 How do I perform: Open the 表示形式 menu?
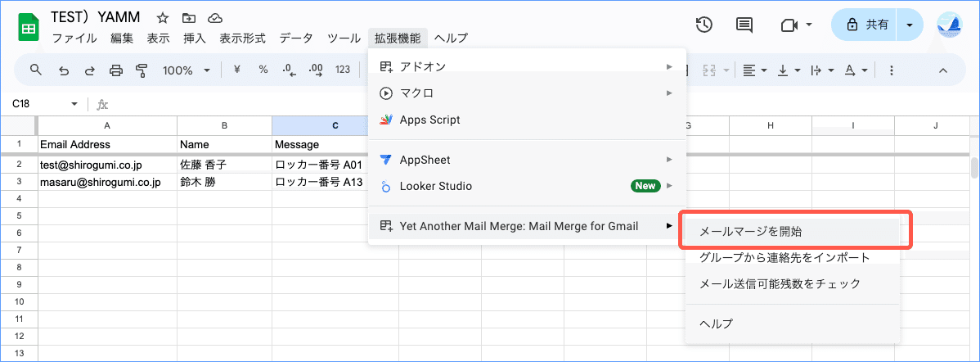coord(242,38)
